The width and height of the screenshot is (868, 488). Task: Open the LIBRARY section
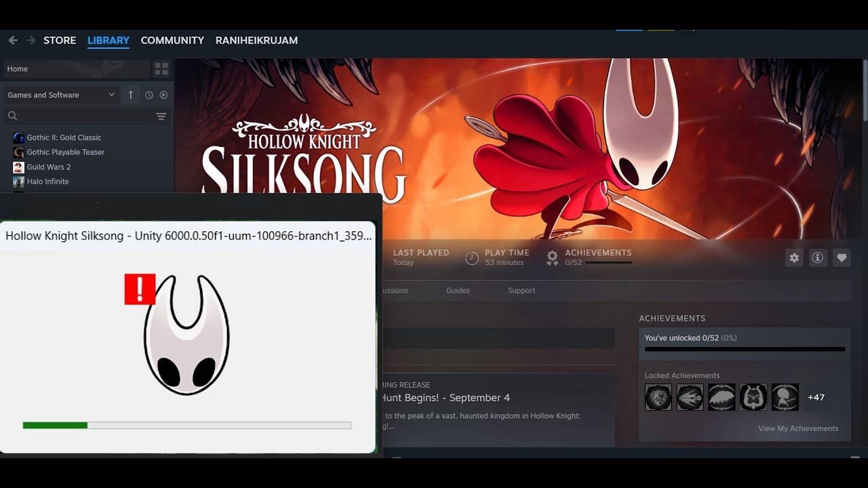[x=108, y=41]
